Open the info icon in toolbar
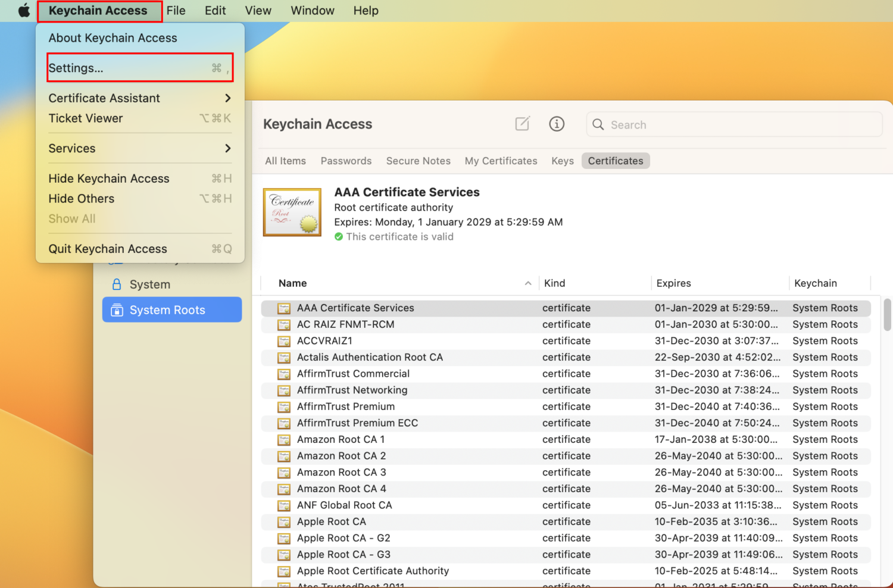Screen dimensions: 893x588 (x=557, y=124)
